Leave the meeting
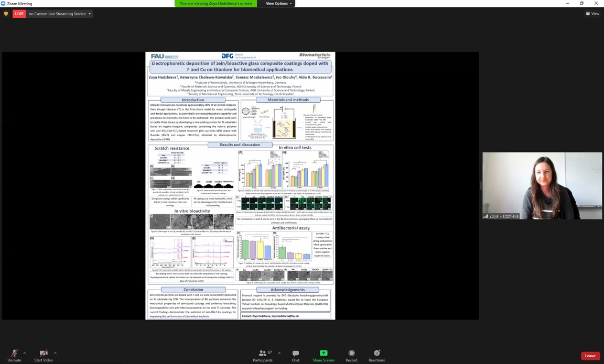 click(x=590, y=356)
